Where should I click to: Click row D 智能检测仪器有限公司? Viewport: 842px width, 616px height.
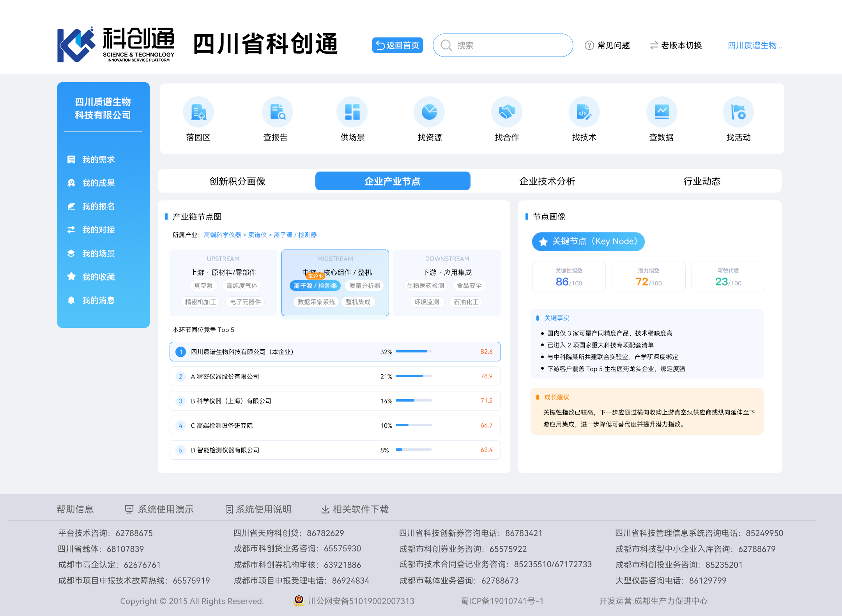tap(335, 450)
